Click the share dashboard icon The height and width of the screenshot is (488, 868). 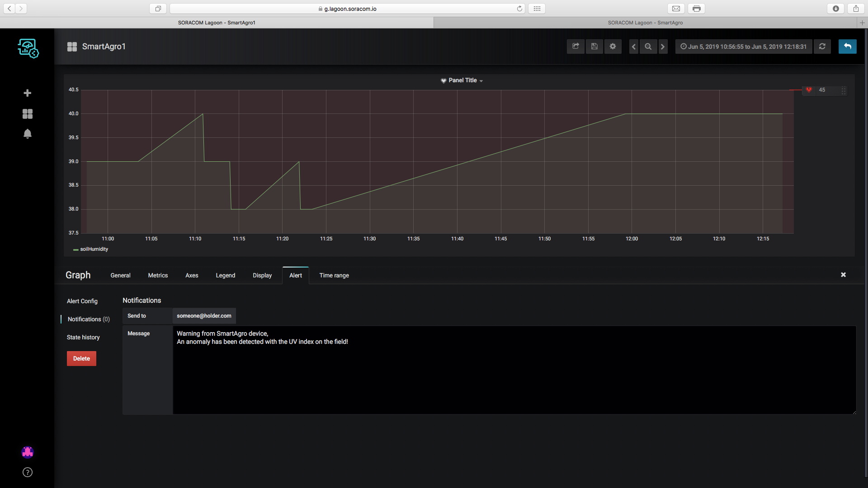click(x=576, y=47)
